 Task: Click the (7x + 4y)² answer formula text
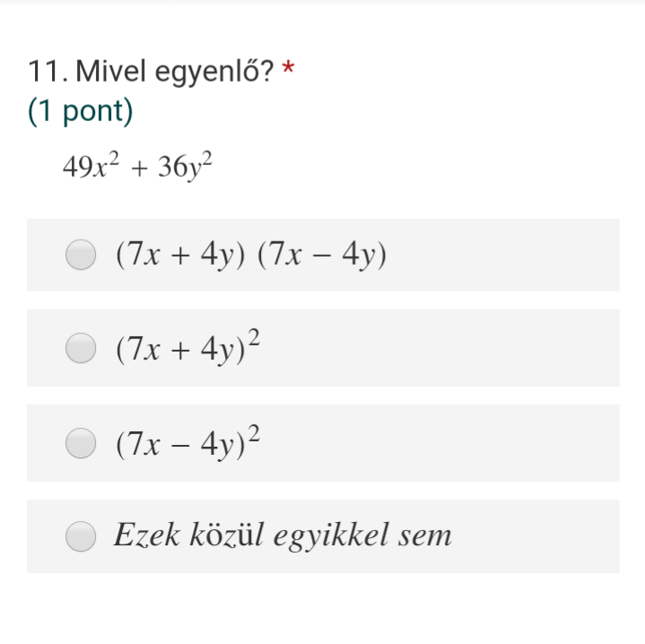click(188, 347)
